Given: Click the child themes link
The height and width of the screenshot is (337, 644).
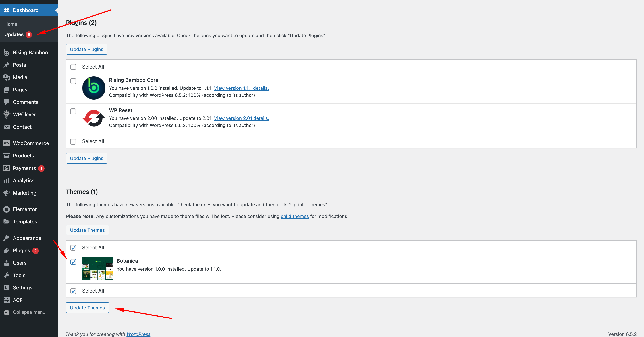Looking at the screenshot, I should pyautogui.click(x=294, y=216).
